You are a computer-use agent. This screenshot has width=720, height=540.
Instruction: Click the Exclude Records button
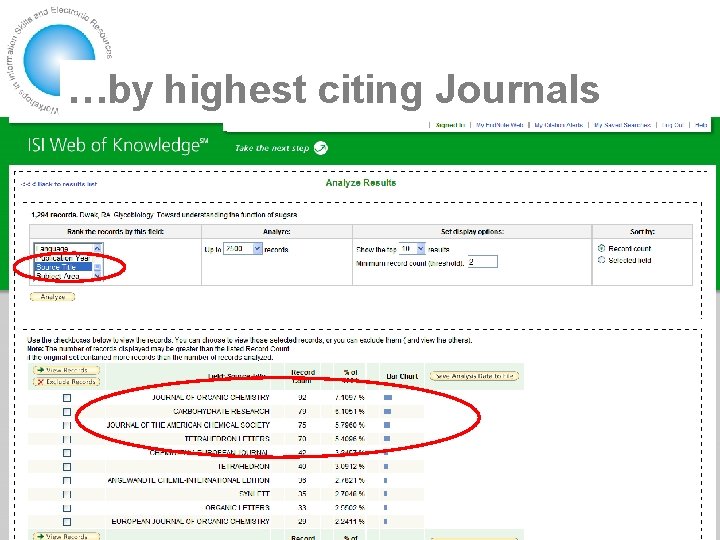[66, 382]
